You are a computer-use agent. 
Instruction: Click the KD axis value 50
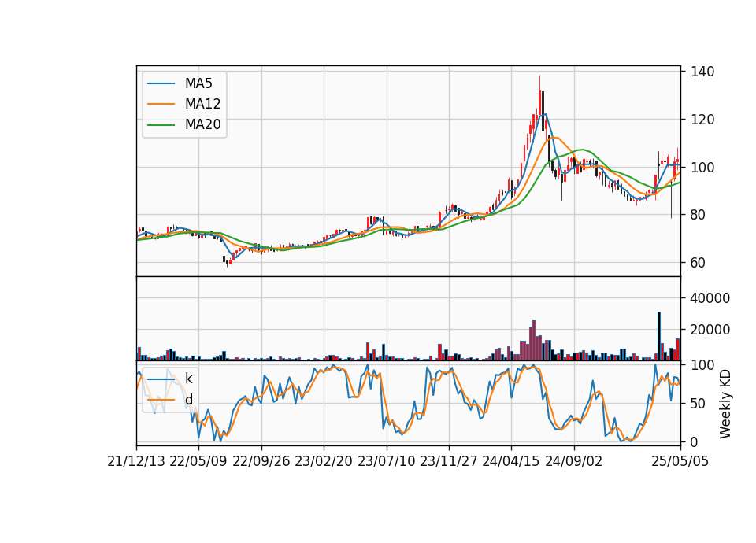pyautogui.click(x=699, y=403)
